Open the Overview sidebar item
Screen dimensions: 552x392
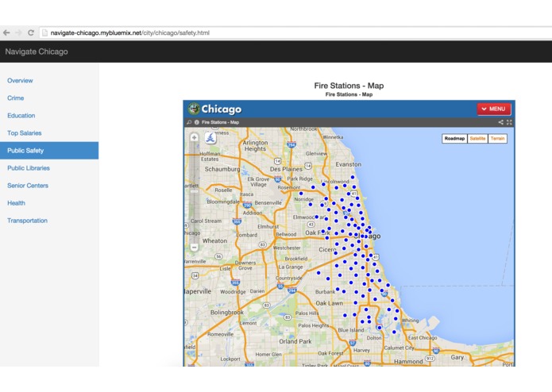(20, 80)
